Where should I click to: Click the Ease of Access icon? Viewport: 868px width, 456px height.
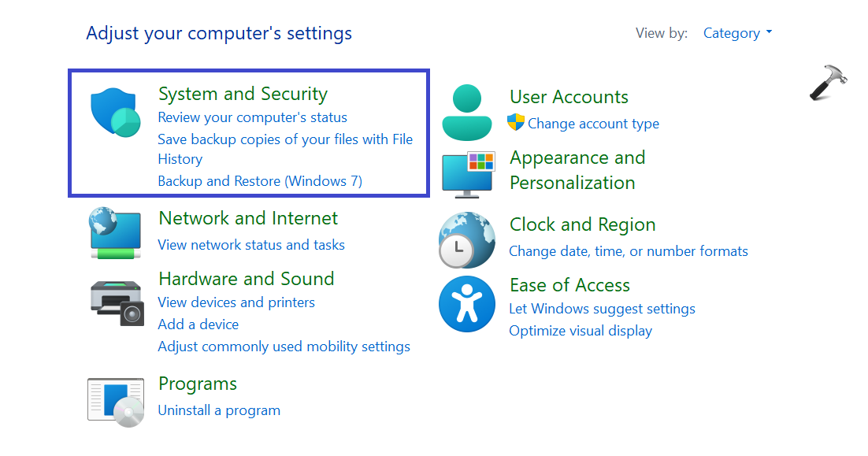467,304
